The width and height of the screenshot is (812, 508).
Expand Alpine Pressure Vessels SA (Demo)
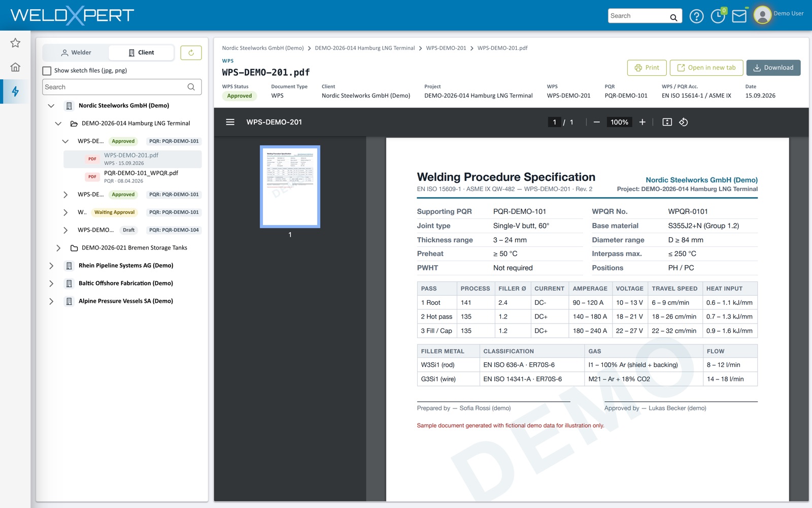(x=51, y=301)
